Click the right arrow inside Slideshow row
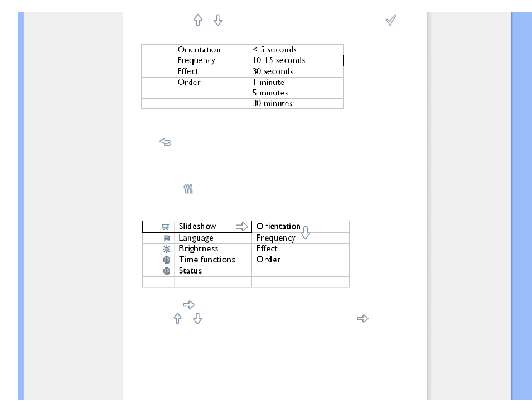532x412 pixels. [242, 227]
